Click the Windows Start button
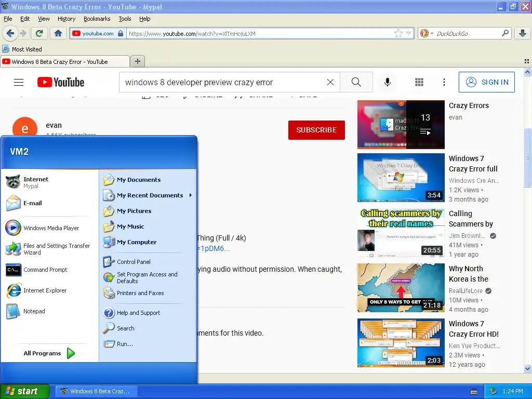This screenshot has height=399, width=532. pyautogui.click(x=24, y=391)
